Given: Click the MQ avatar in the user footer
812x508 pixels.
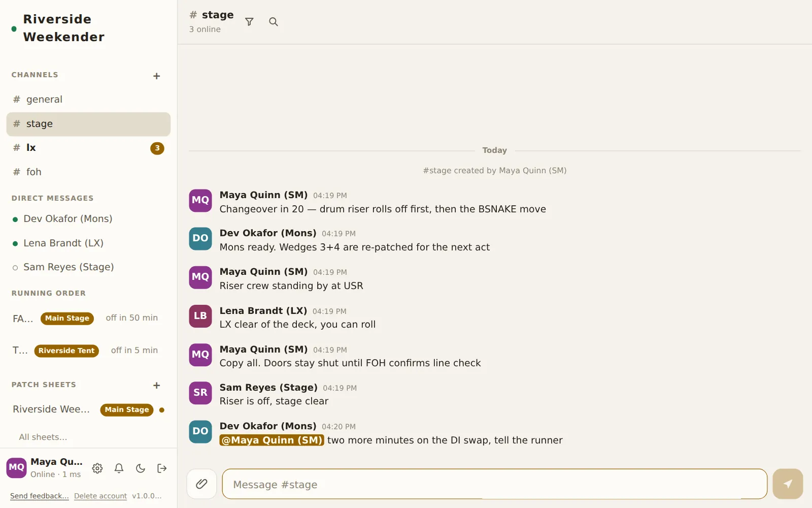Looking at the screenshot, I should (16, 468).
